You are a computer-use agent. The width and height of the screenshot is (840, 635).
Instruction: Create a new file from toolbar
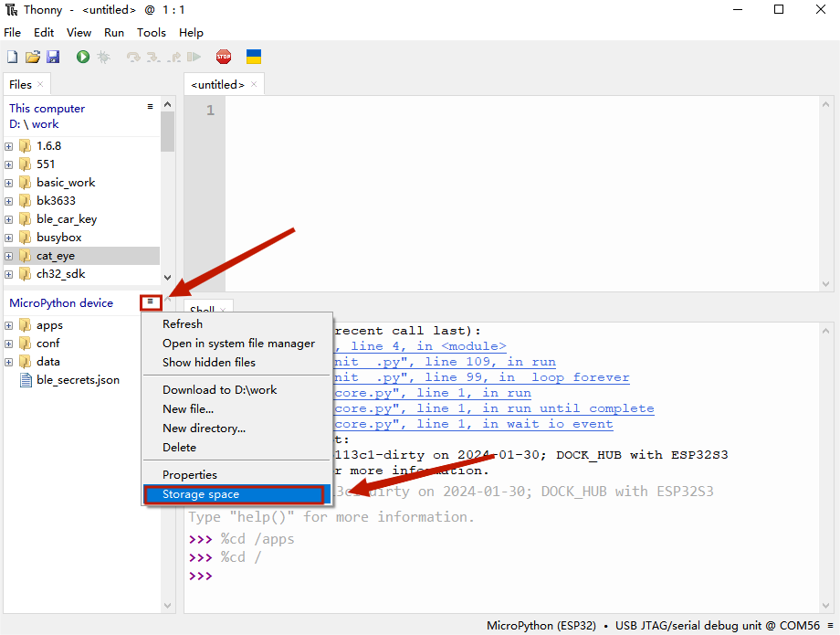pos(12,57)
